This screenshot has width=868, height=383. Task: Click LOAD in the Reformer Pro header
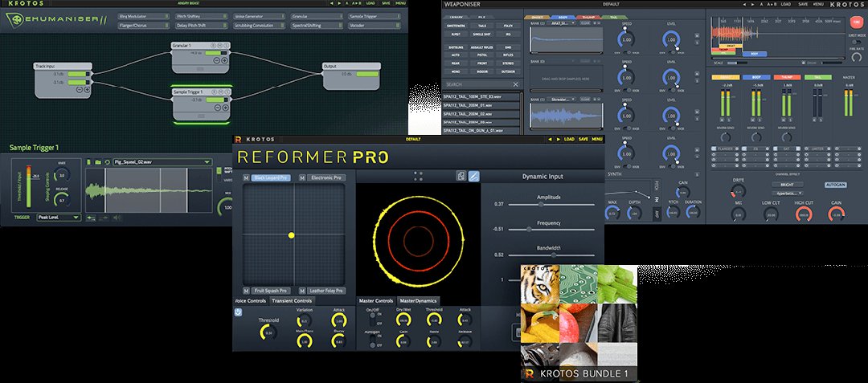[568, 139]
